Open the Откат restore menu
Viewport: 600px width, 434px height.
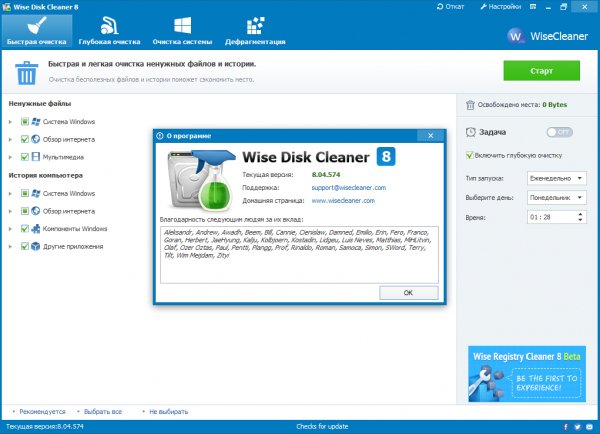[x=450, y=7]
